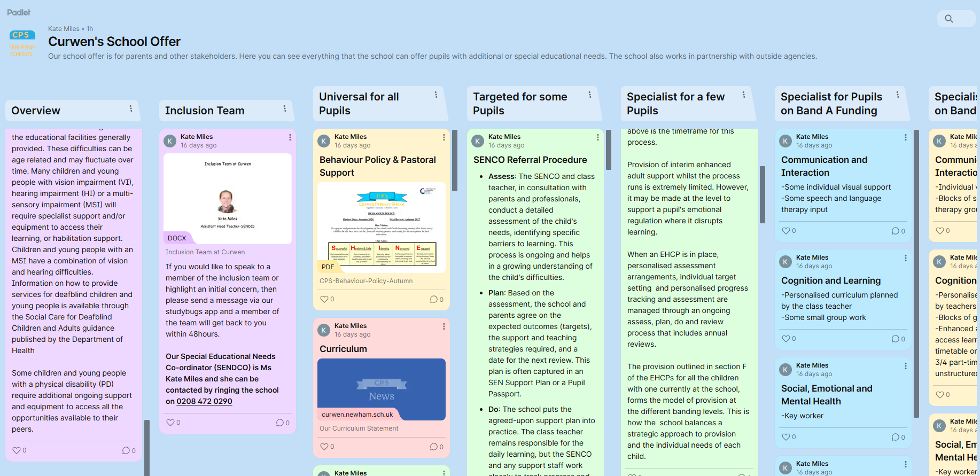
Task: Click the Padlet logo
Action: (x=19, y=12)
